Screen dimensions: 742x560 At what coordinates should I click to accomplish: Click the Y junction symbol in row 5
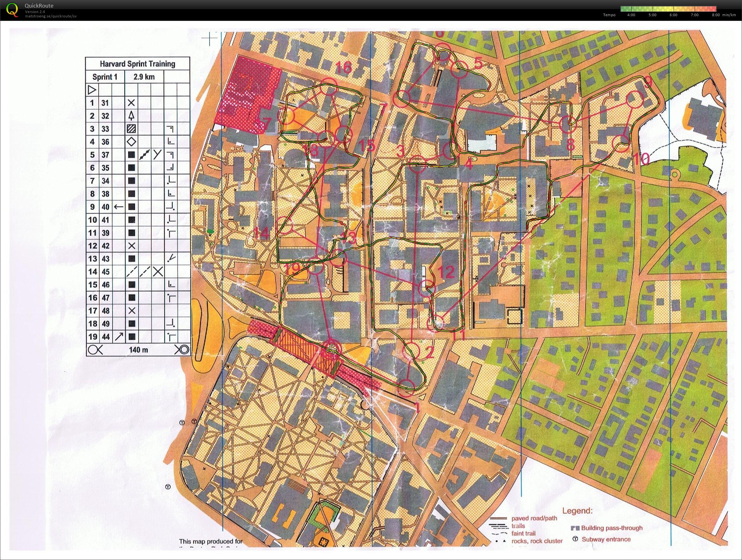click(157, 155)
